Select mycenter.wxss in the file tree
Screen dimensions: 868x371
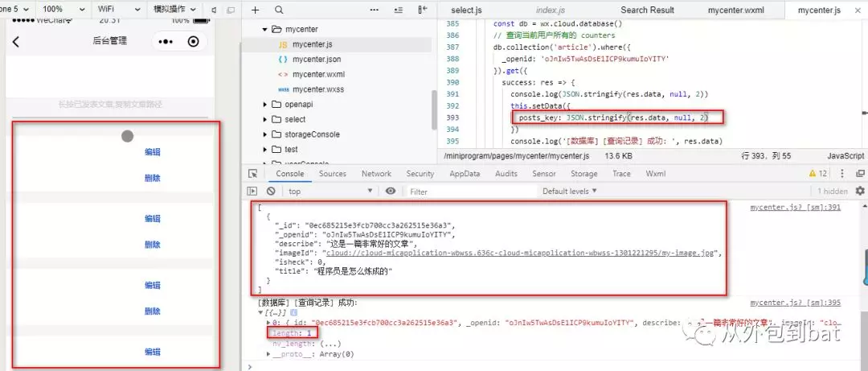pyautogui.click(x=318, y=89)
